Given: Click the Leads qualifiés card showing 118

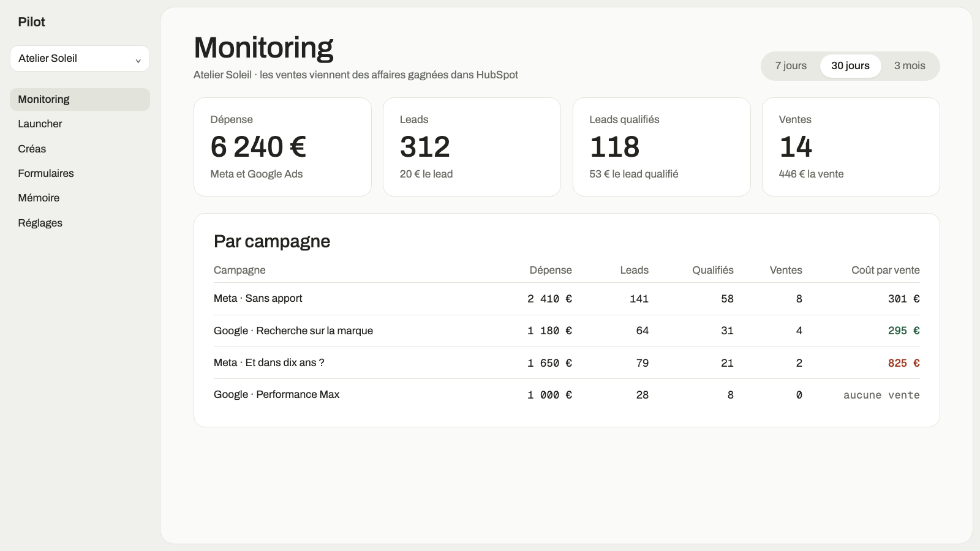Looking at the screenshot, I should point(661,147).
